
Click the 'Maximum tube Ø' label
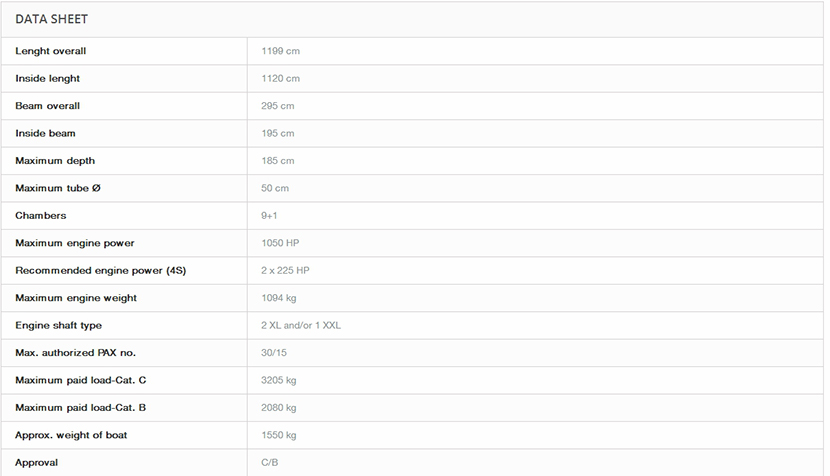[x=58, y=188]
